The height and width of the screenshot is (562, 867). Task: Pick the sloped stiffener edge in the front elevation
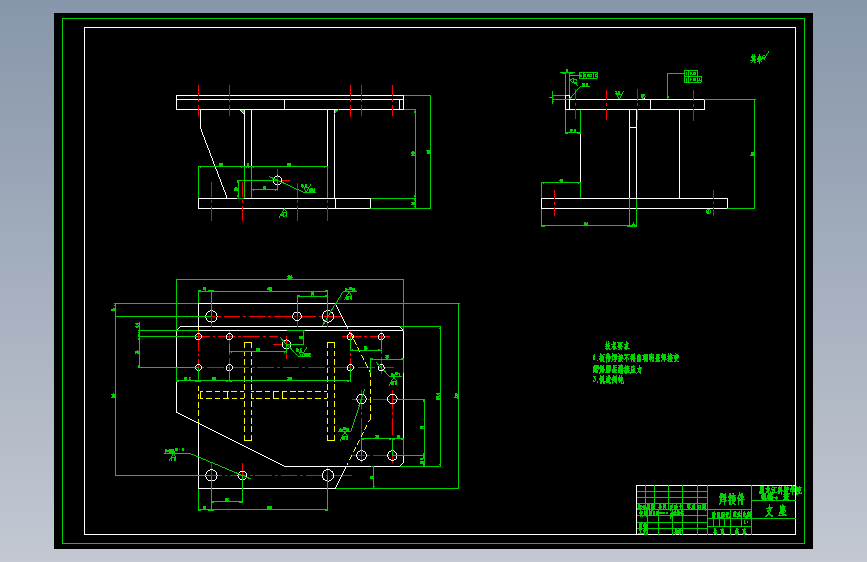213,163
